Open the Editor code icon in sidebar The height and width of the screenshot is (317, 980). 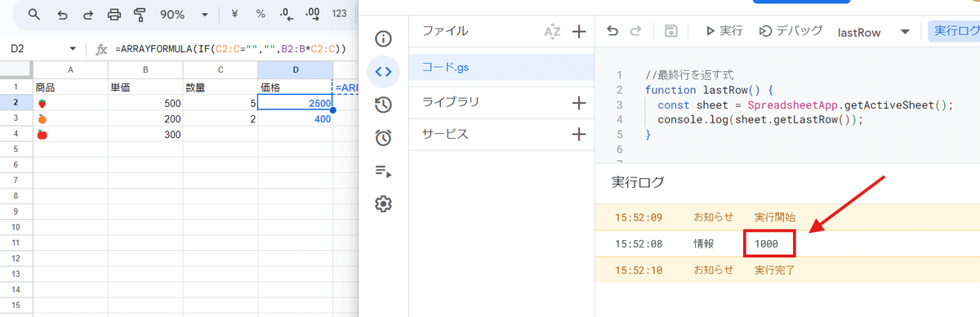tap(383, 71)
